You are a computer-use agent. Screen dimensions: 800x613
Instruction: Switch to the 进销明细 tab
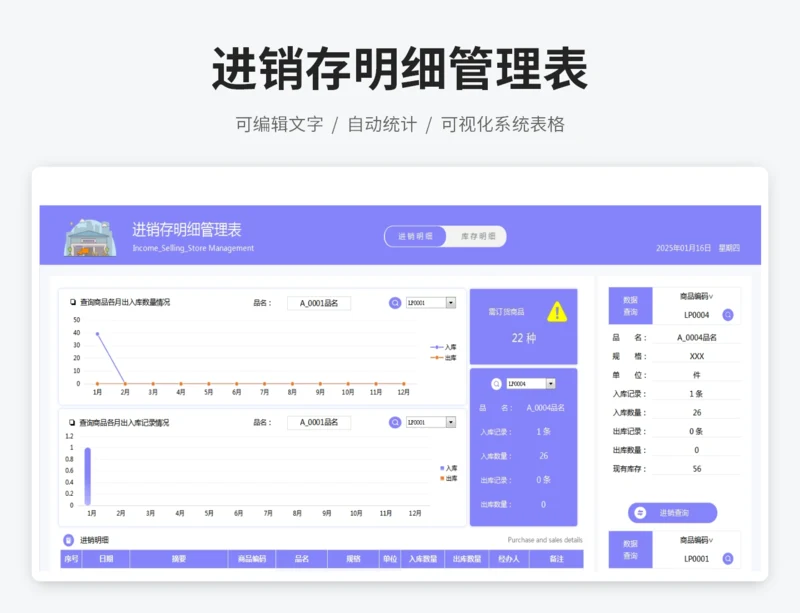415,237
